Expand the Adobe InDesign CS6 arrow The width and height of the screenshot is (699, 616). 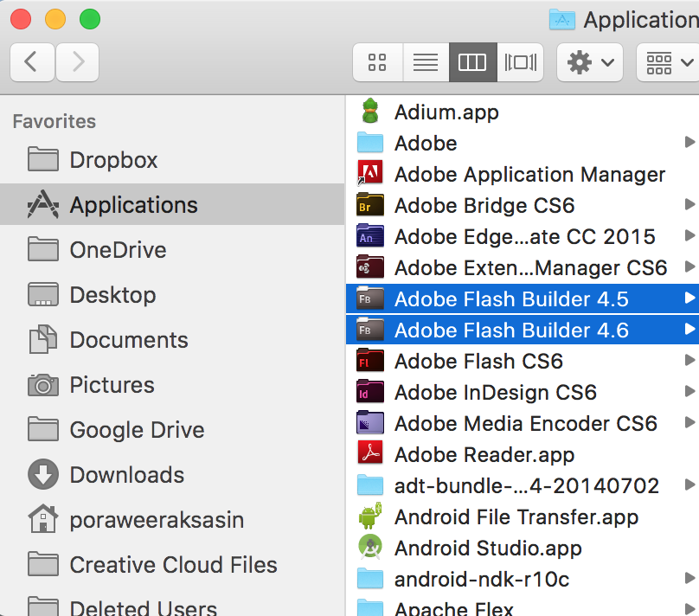click(x=689, y=391)
